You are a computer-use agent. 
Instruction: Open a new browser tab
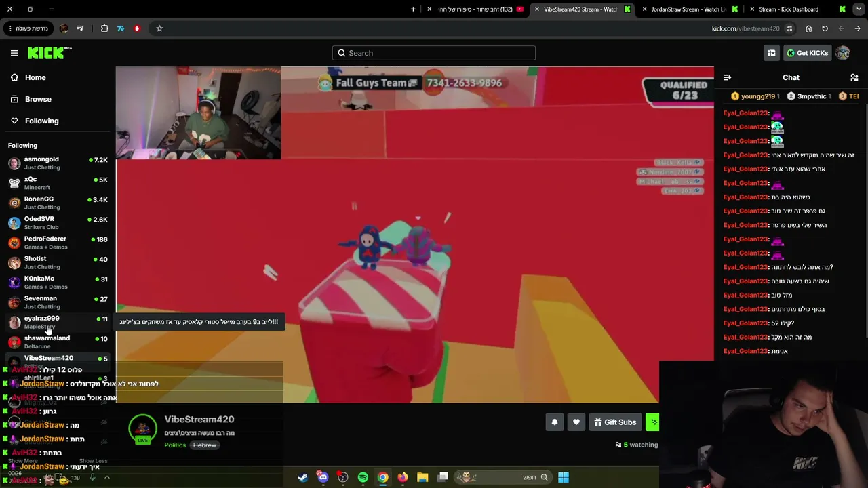[x=413, y=9]
